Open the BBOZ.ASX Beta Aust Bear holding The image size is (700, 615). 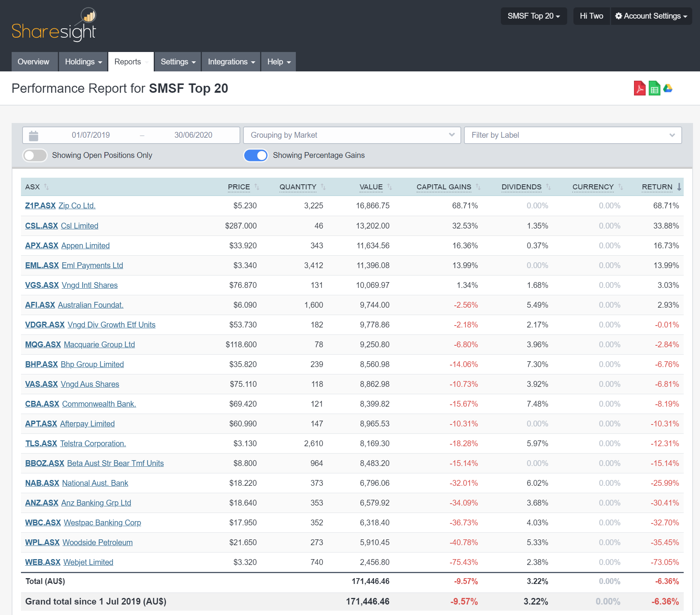pyautogui.click(x=94, y=464)
